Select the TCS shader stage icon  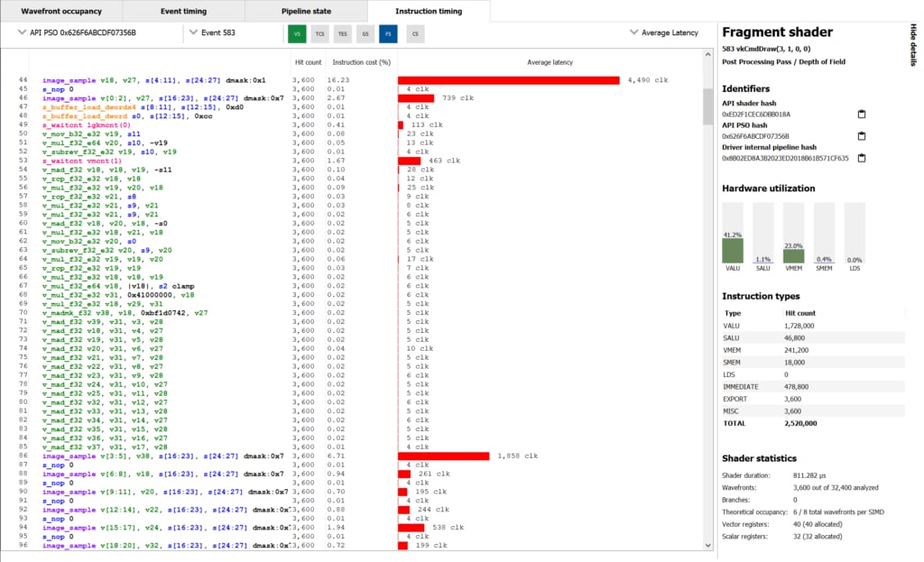319,33
